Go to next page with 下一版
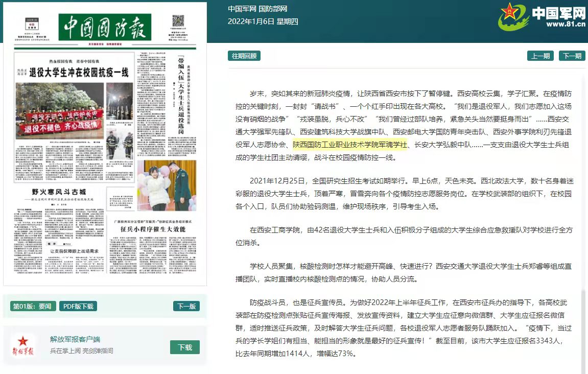Image resolution: width=588 pixels, height=374 pixels. coord(186,306)
